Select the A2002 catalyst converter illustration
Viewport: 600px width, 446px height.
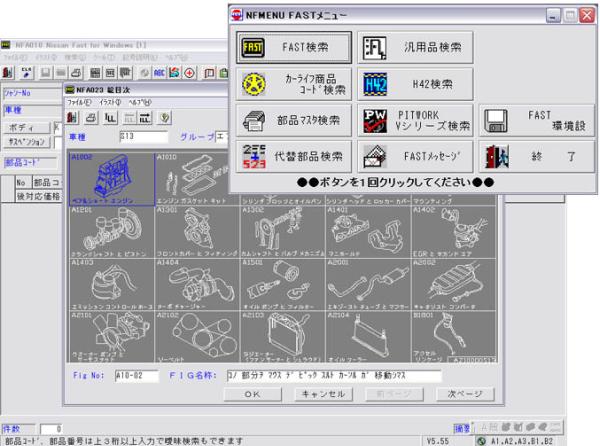[x=454, y=285]
